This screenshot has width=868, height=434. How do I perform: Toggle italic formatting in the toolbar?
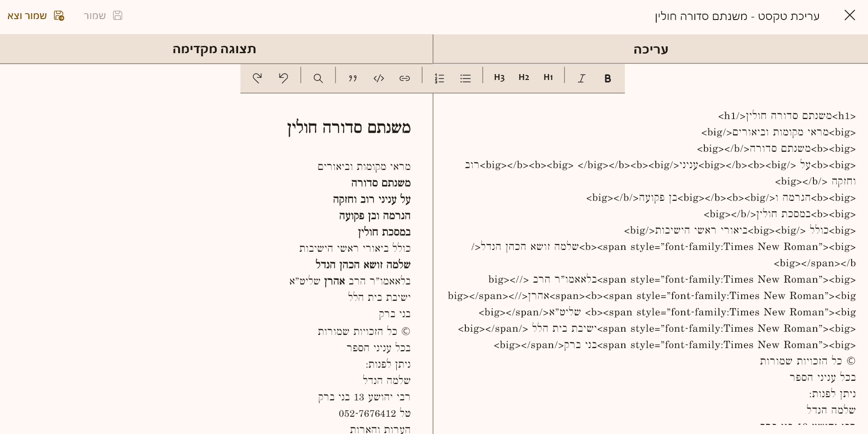point(581,78)
